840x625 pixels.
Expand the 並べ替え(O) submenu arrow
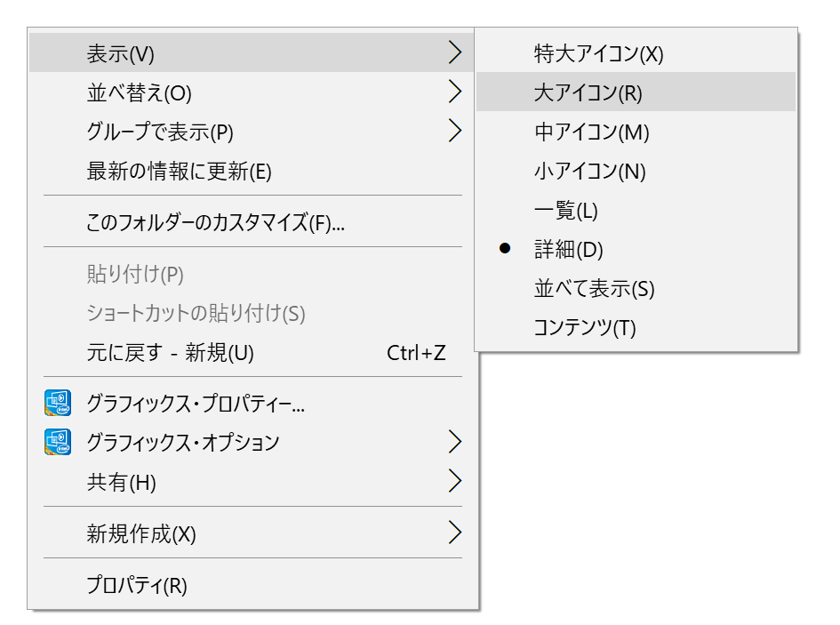pos(455,92)
